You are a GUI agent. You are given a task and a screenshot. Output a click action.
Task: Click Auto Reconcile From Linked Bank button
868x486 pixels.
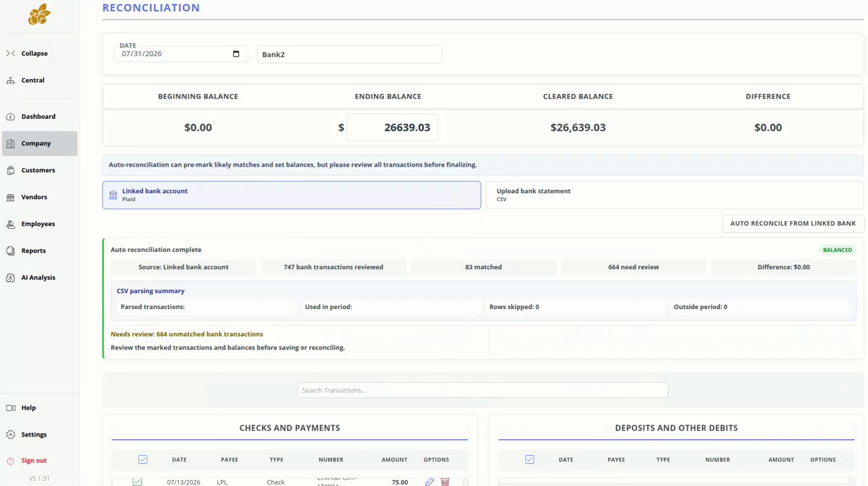793,223
